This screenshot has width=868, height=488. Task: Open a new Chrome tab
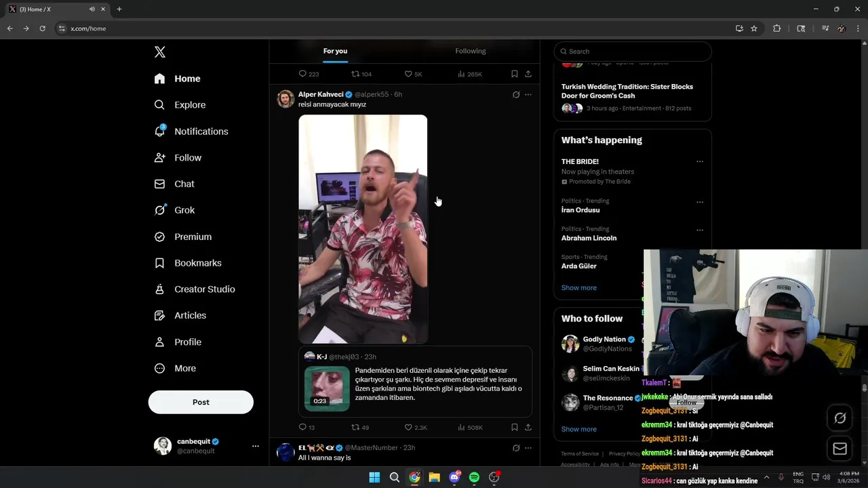click(119, 9)
